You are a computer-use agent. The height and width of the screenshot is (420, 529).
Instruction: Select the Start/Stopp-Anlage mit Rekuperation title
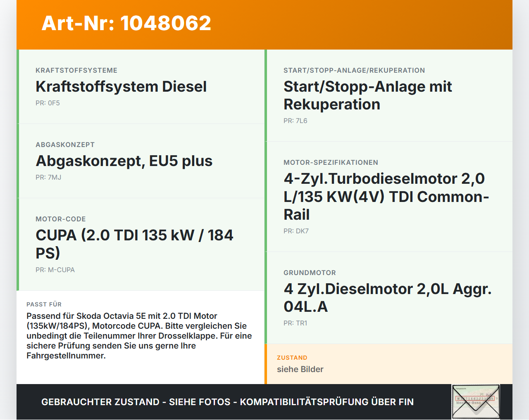point(368,95)
